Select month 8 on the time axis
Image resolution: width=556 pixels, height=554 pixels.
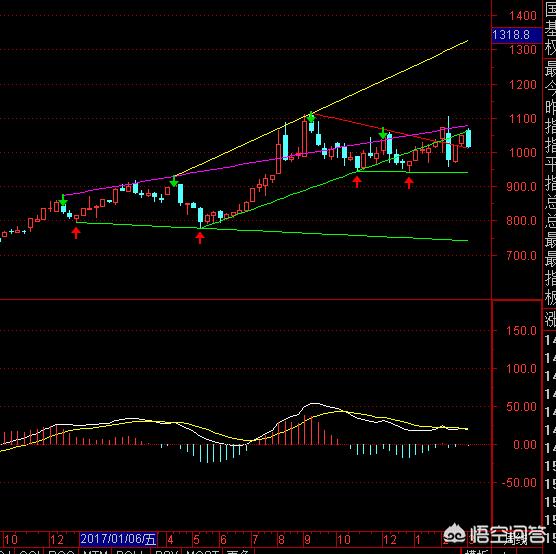coord(281,540)
